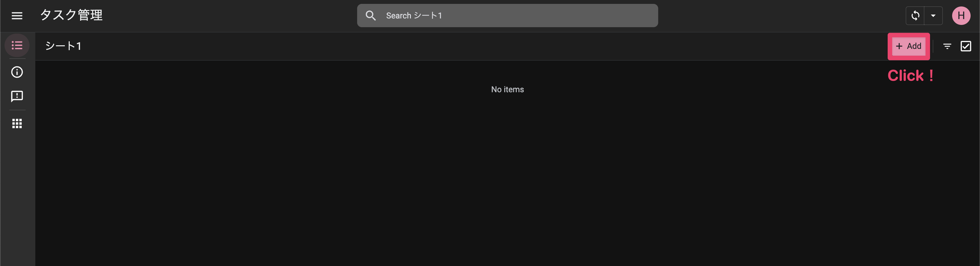Open the hamburger navigation menu
The height and width of the screenshot is (266, 980).
point(17,16)
